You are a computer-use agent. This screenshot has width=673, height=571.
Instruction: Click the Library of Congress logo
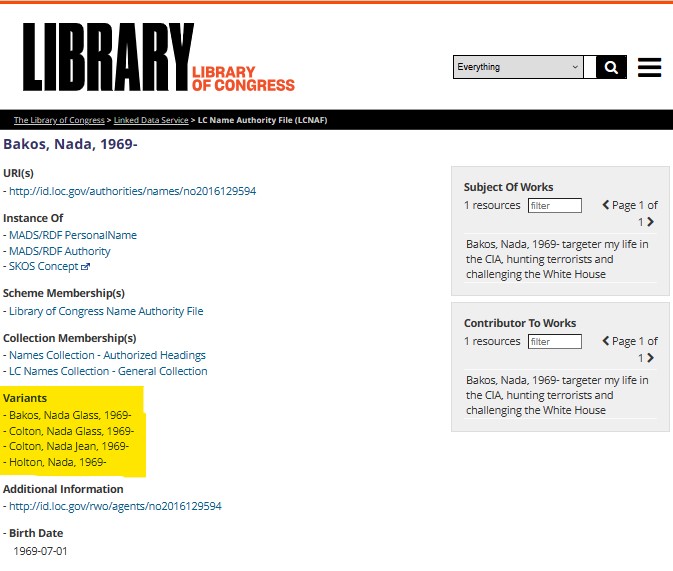(x=159, y=57)
